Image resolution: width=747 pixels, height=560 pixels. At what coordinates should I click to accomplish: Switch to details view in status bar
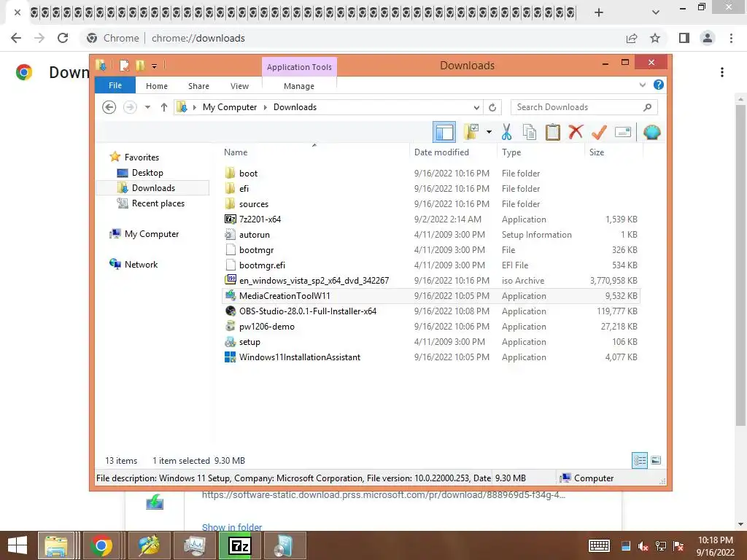tap(640, 460)
